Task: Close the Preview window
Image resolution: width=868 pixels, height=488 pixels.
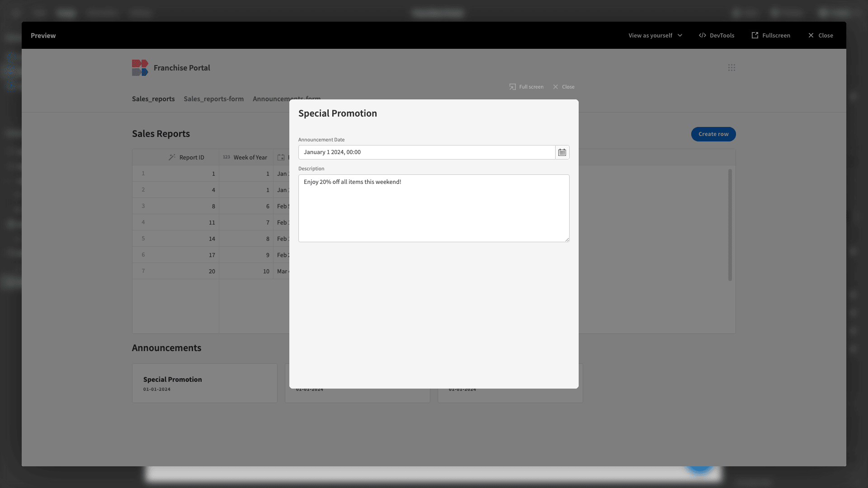Action: (821, 35)
